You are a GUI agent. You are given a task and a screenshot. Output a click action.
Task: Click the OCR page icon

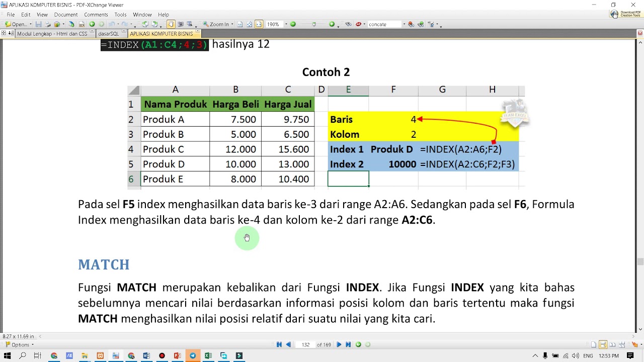pyautogui.click(x=82, y=24)
